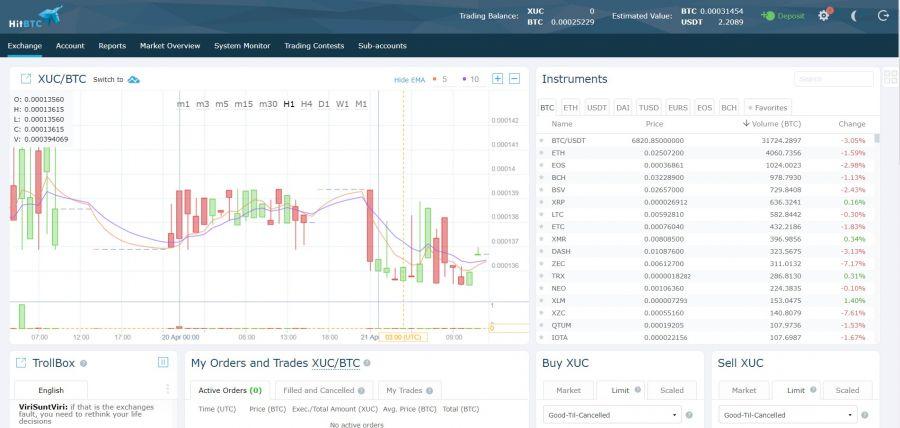Click info icon on My Trades tab
This screenshot has height=428, width=900.
(429, 391)
